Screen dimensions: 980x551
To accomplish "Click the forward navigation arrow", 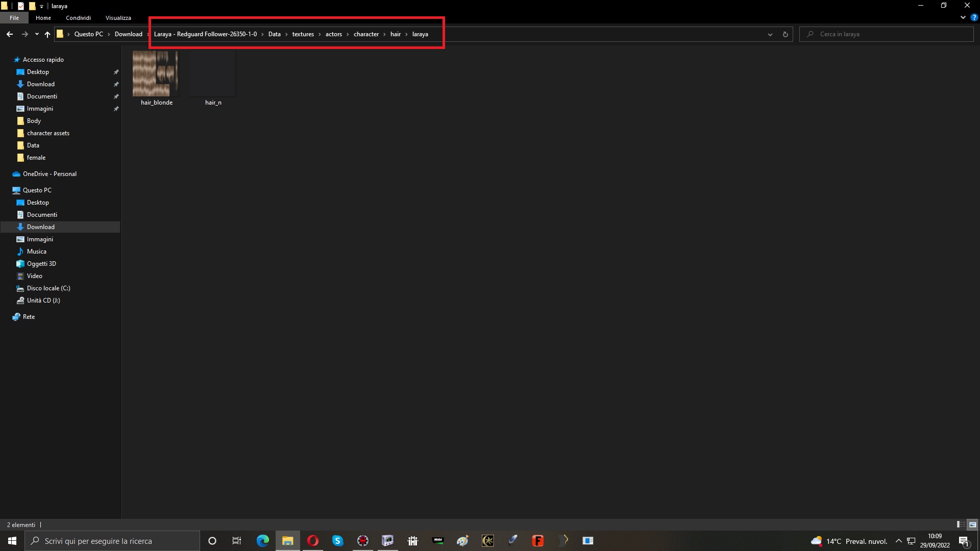I will [x=24, y=34].
